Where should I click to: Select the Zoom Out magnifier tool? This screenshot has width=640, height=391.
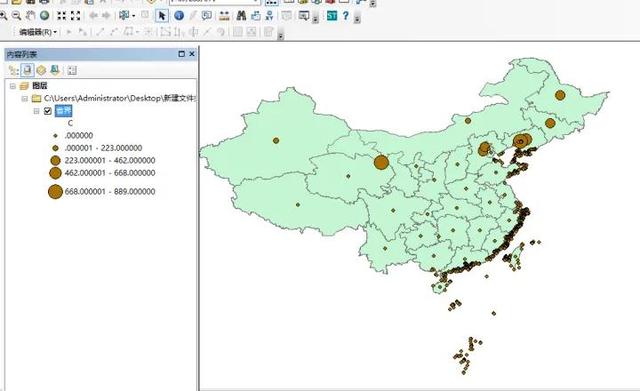pos(17,16)
